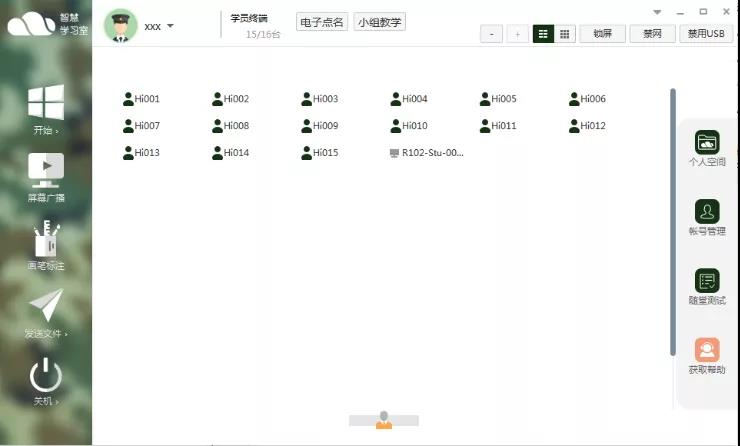
Task: Click the 发送文件 paper plane icon
Action: pos(46,306)
